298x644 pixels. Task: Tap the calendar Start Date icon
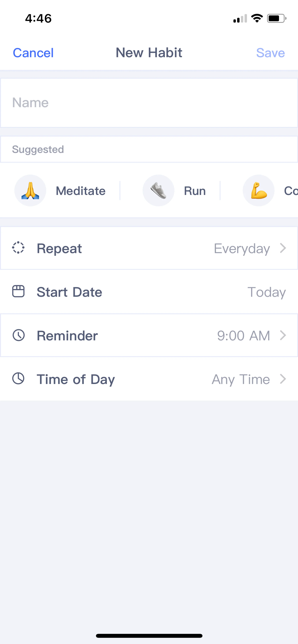(x=18, y=291)
